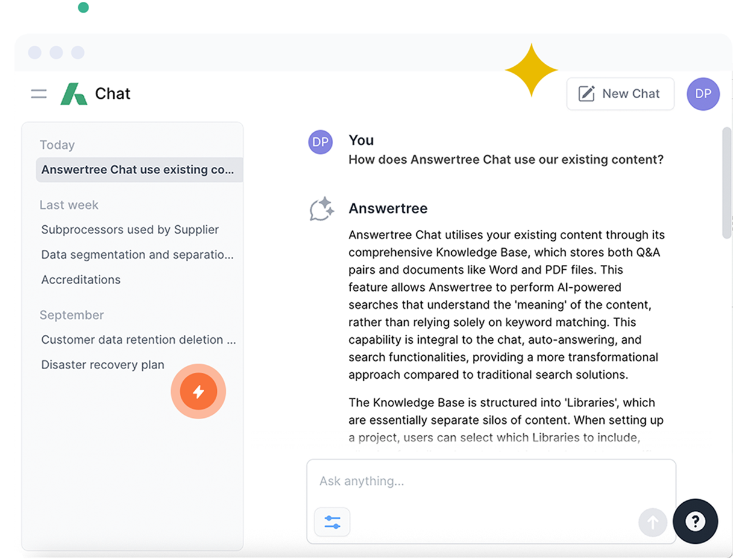Click the DP avatar beside the You message
Image resolution: width=747 pixels, height=560 pixels.
(x=320, y=142)
